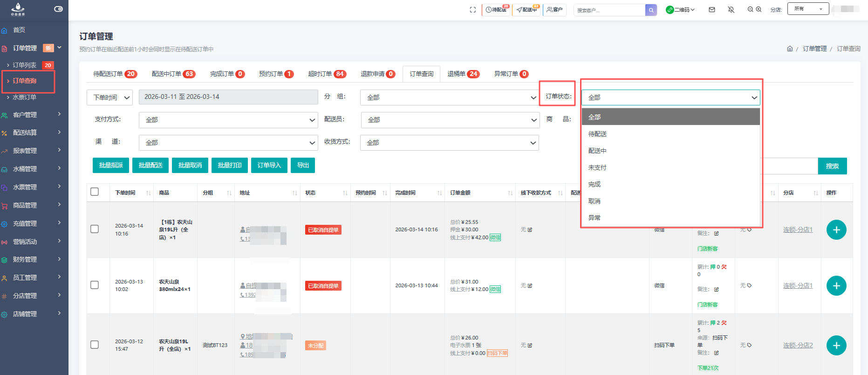
Task: Click the purple customer search magnifier button
Action: point(651,10)
